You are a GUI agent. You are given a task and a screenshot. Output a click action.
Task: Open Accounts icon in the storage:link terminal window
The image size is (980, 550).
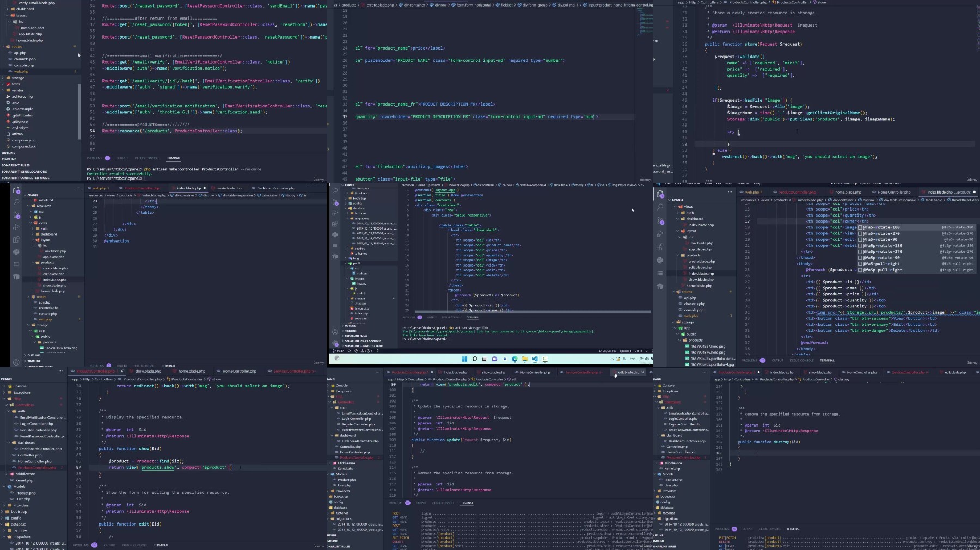pyautogui.click(x=335, y=332)
